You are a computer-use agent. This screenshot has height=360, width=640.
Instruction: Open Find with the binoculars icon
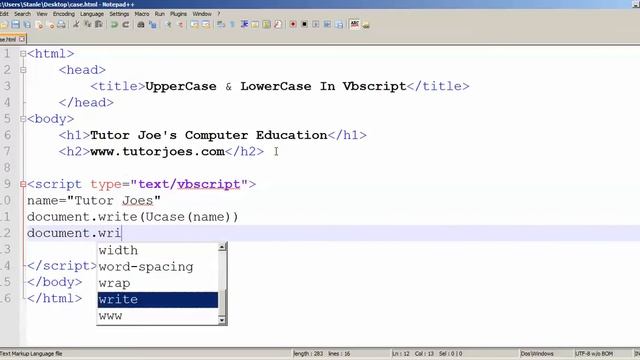141,24
